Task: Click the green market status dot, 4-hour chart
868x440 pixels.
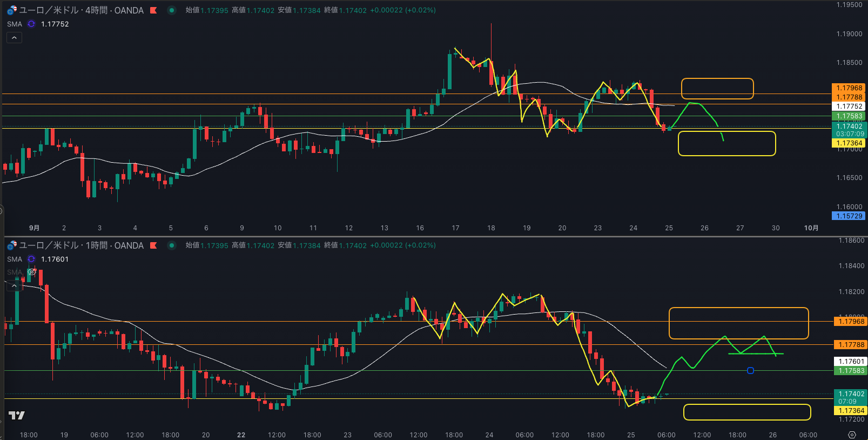Action: pos(172,10)
